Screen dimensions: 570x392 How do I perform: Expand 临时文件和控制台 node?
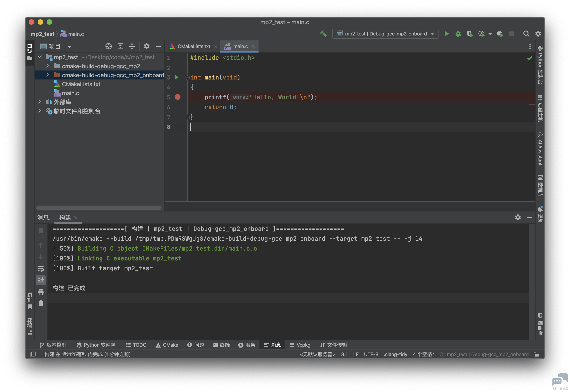pos(39,111)
